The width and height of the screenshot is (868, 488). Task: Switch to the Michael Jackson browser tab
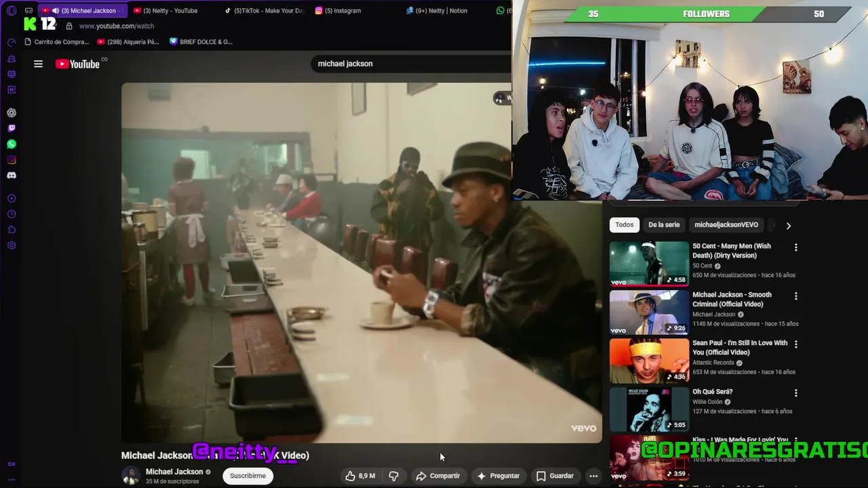82,11
